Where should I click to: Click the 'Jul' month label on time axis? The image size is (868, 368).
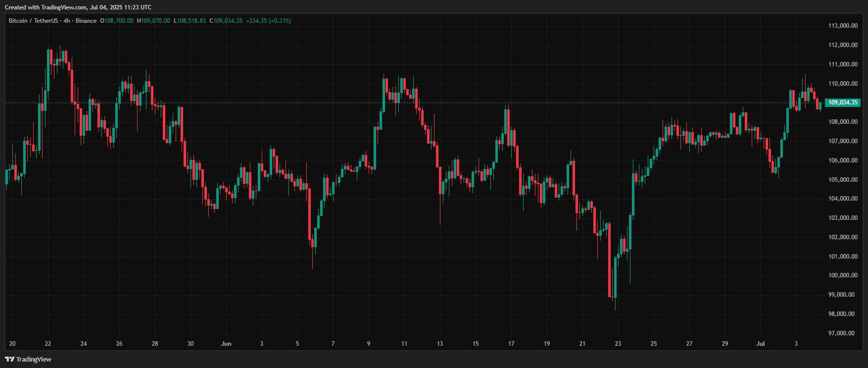(761, 344)
